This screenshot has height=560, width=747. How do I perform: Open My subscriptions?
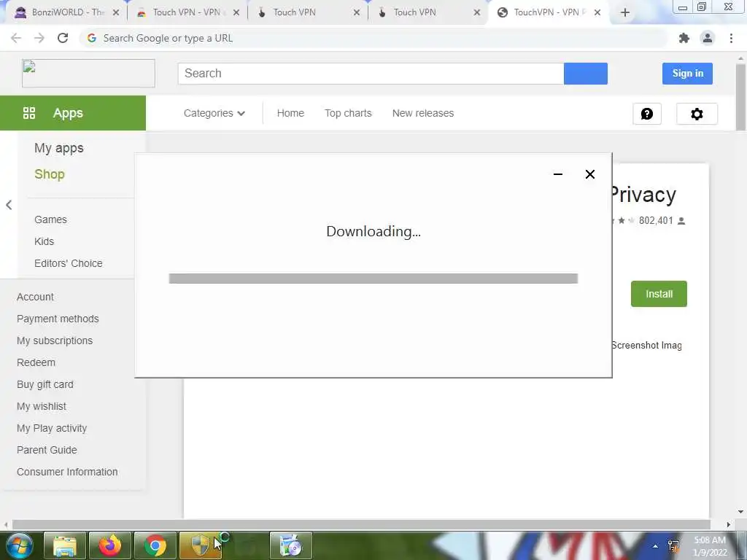tap(55, 341)
